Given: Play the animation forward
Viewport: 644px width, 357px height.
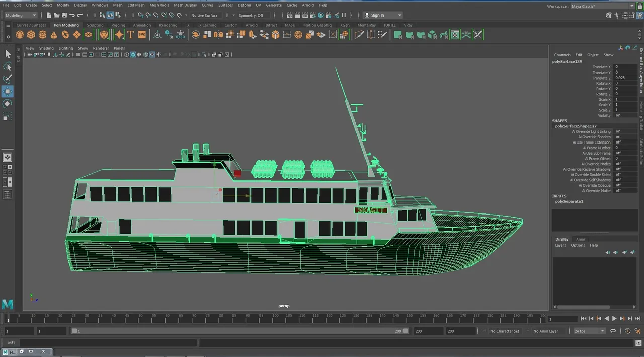Looking at the screenshot, I should (x=614, y=318).
